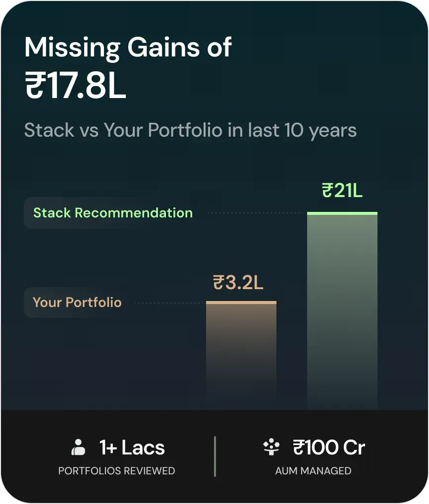Click the 1+ Lacs statistic

tap(132, 448)
